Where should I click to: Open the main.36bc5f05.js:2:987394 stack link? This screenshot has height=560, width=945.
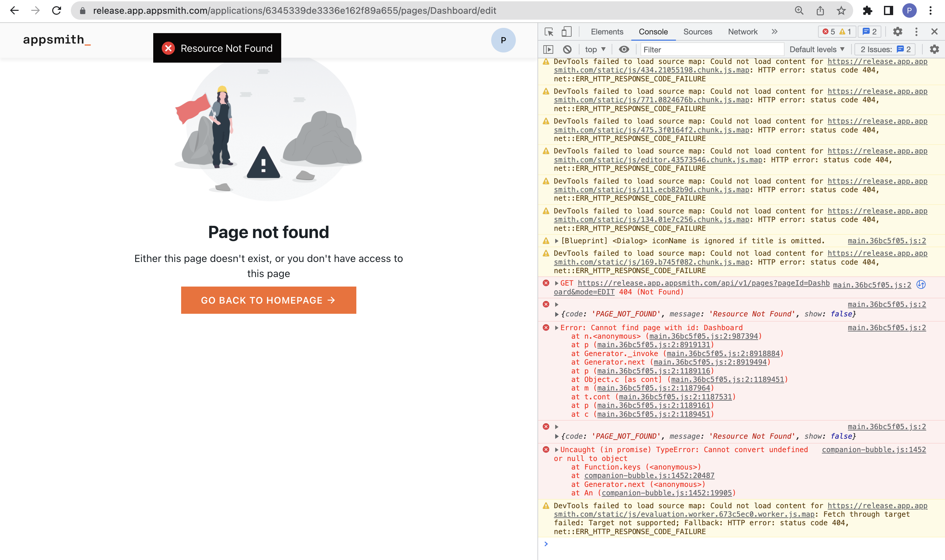coord(703,336)
